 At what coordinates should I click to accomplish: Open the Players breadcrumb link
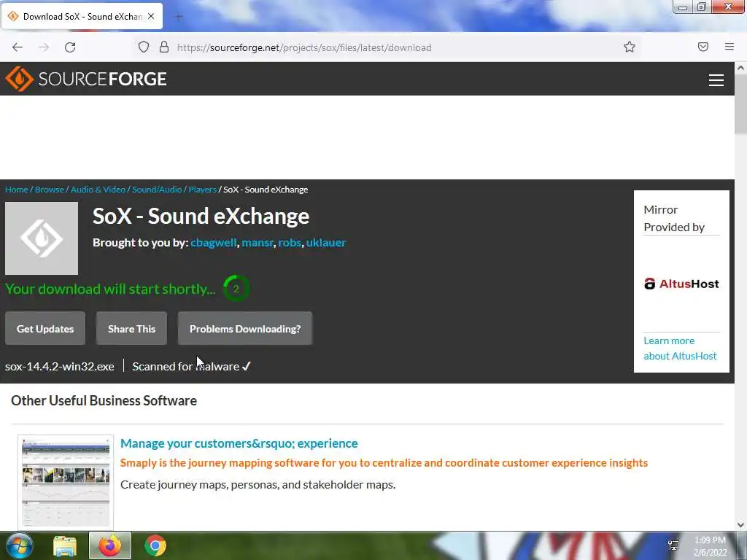(x=203, y=190)
